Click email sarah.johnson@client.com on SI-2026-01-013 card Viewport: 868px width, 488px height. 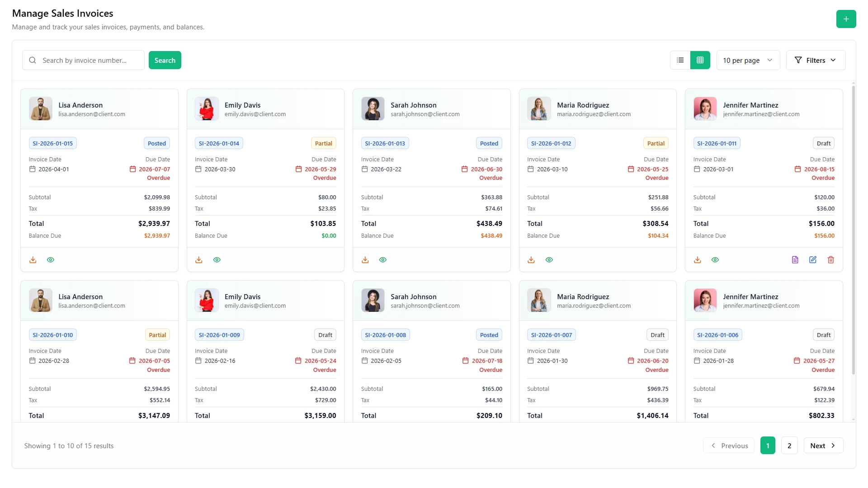coord(425,114)
